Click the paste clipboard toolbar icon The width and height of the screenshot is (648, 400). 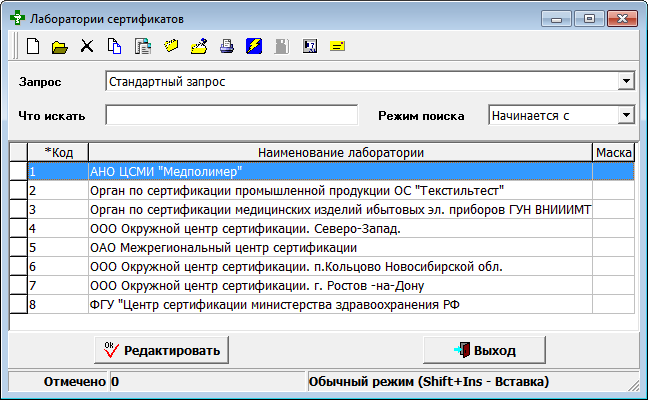coord(143,46)
